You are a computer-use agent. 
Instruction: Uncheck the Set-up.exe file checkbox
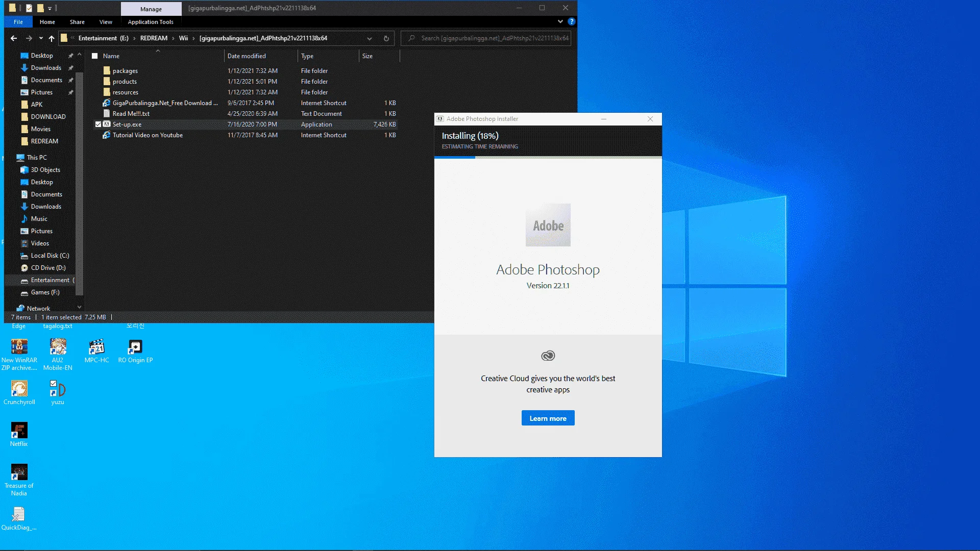(98, 124)
